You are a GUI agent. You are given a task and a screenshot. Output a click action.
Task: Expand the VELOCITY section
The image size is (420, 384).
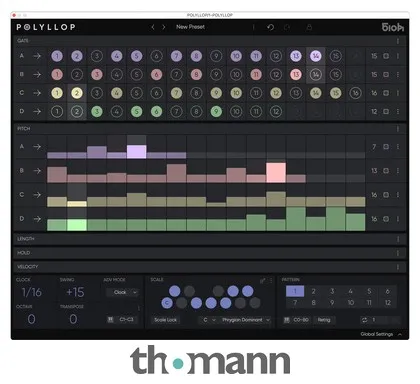(x=210, y=267)
